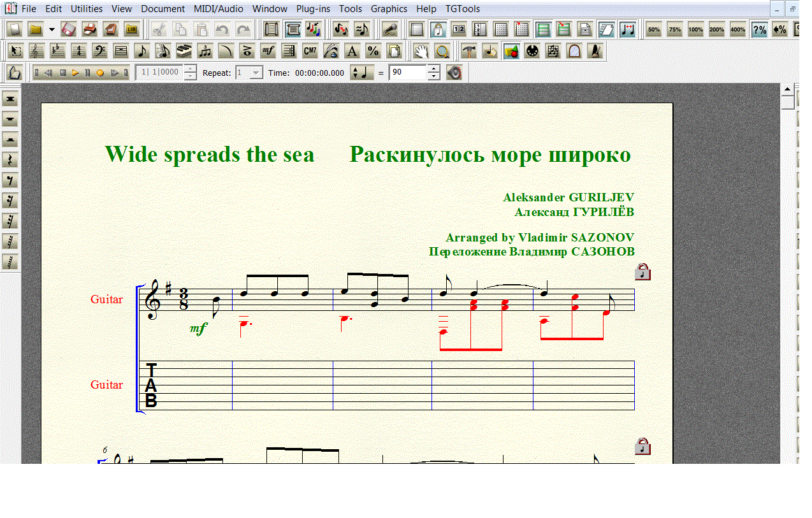The width and height of the screenshot is (812, 518).
Task: Pick the Expression tool marked mf
Action: pos(268,52)
